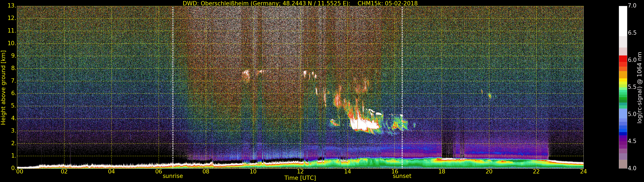
Task: Click the "4.0" colorbar tick label
Action: pyautogui.click(x=632, y=168)
